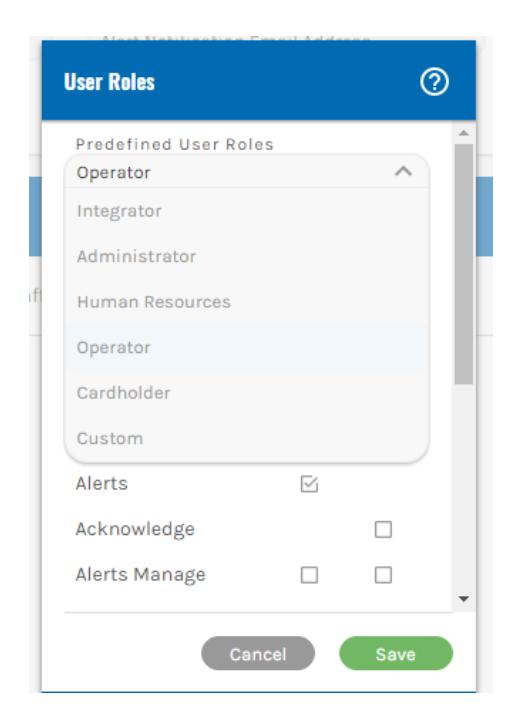This screenshot has height=726, width=509.
Task: Click the scrollbar track below the thumb
Action: (x=464, y=486)
